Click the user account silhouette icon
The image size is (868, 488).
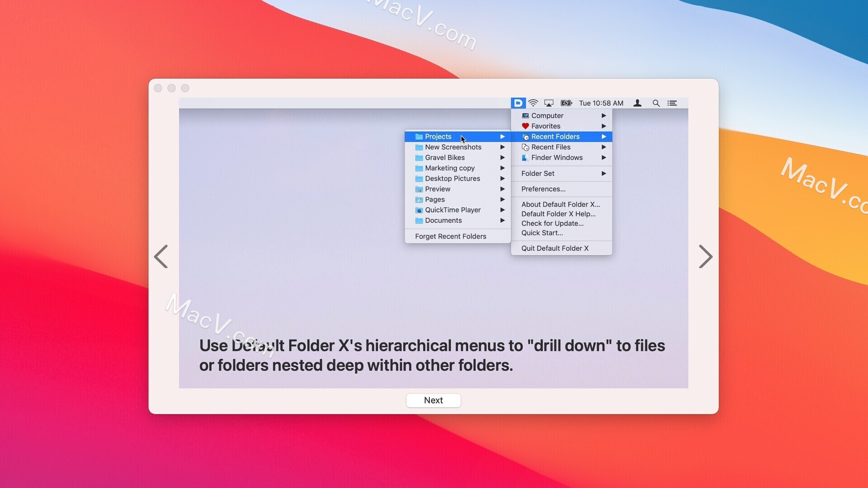[637, 103]
